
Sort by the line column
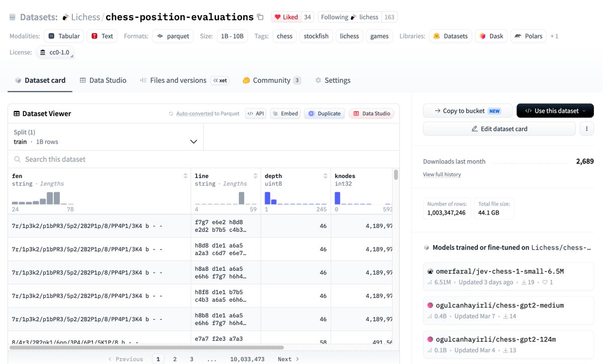tap(256, 176)
